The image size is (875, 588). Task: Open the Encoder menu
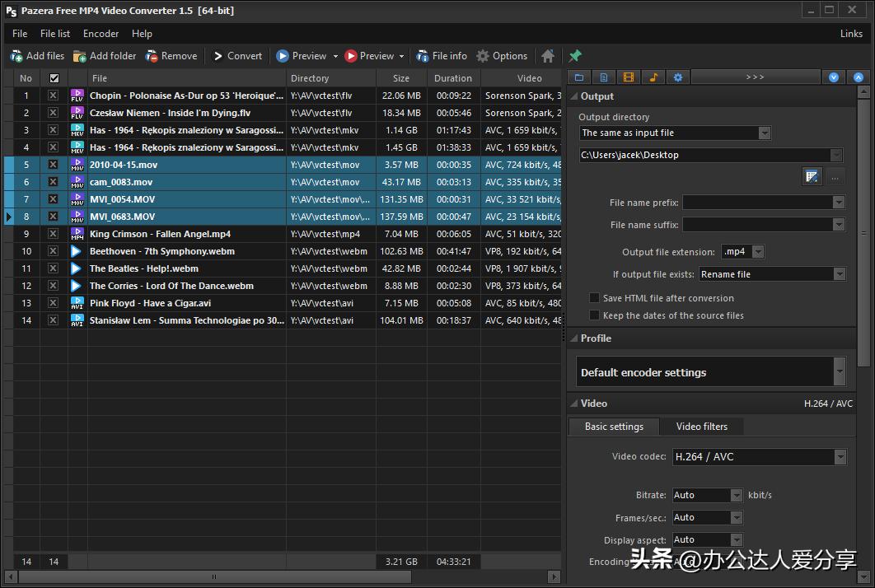101,34
